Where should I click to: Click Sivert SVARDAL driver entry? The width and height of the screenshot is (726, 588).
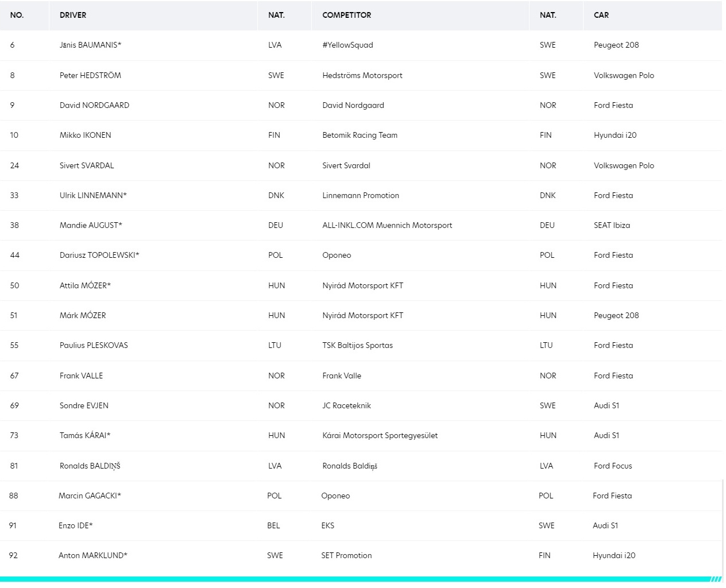pos(87,165)
